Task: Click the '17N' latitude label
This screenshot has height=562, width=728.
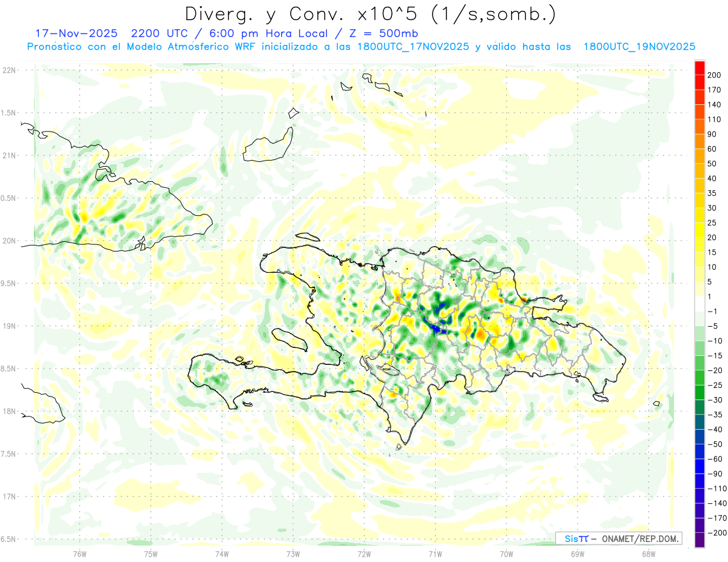Action: coord(8,497)
